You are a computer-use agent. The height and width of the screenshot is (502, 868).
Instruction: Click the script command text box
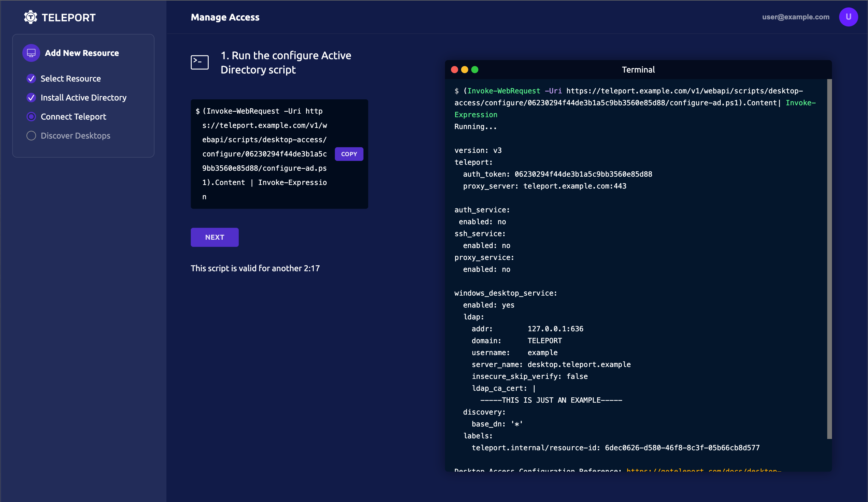[x=279, y=154]
